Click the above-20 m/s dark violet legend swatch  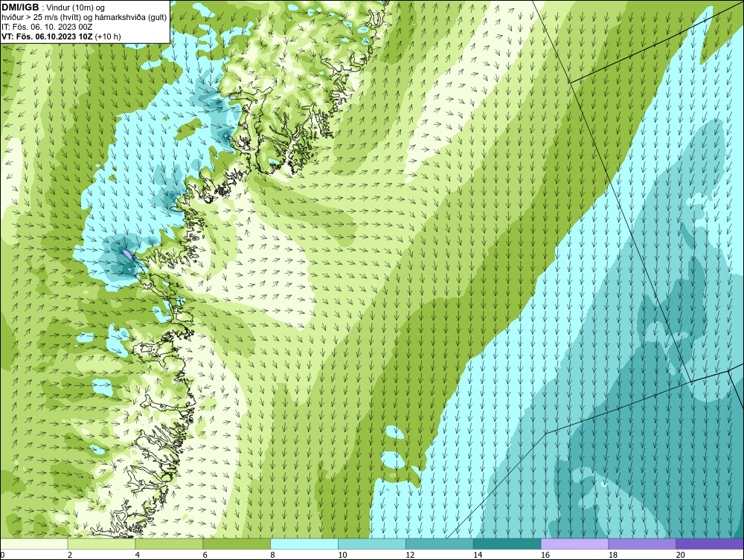[709, 544]
